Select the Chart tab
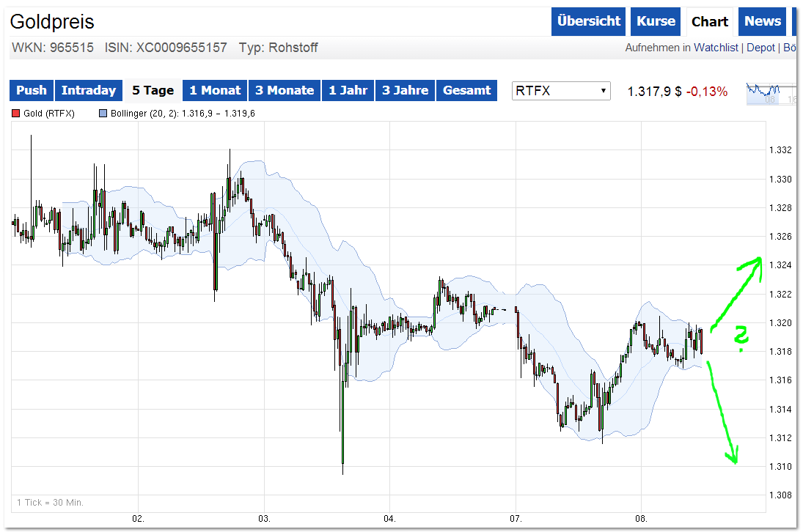This screenshot has height=532, width=803. 710,21
